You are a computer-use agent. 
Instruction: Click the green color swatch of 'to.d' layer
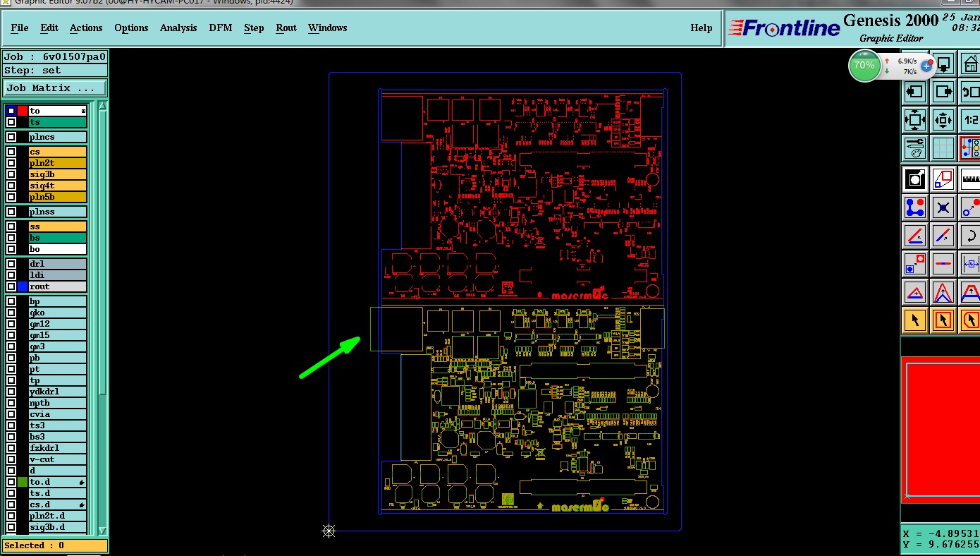tap(23, 482)
